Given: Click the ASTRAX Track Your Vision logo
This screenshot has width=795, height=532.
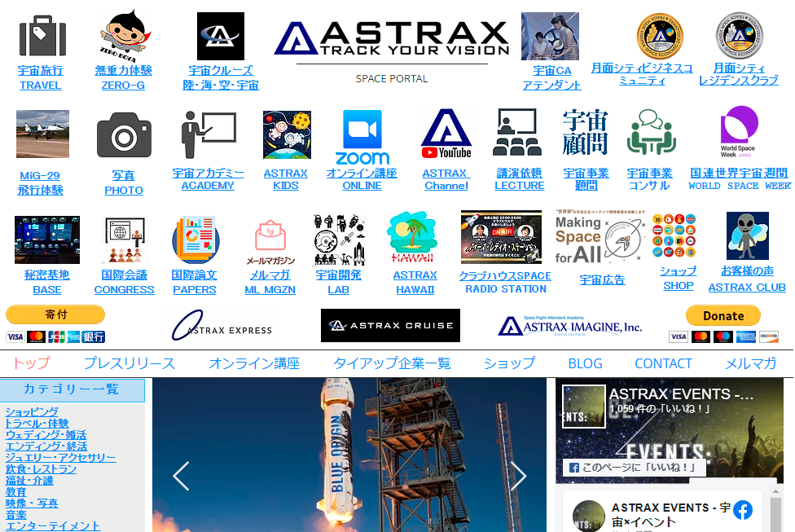Looking at the screenshot, I should click(x=392, y=38).
